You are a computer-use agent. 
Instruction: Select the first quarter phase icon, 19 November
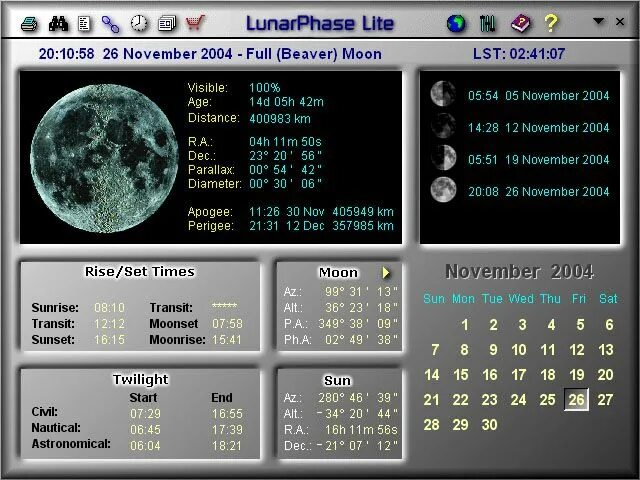(x=443, y=158)
